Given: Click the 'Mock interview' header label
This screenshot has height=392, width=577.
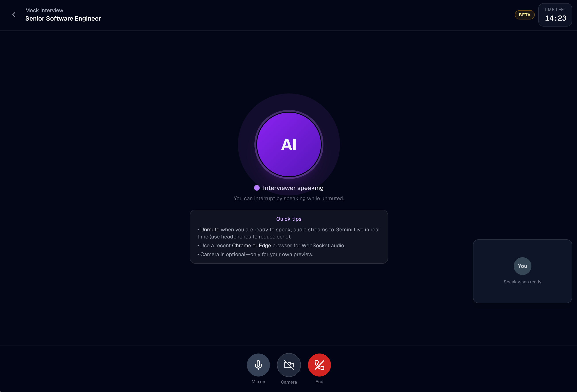Looking at the screenshot, I should click(44, 10).
